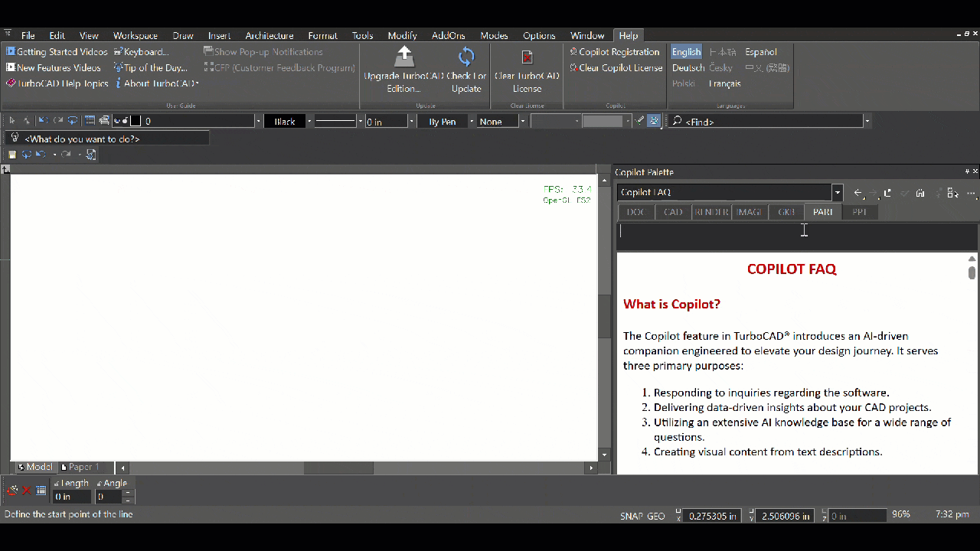Open the Draw menu

click(x=183, y=35)
